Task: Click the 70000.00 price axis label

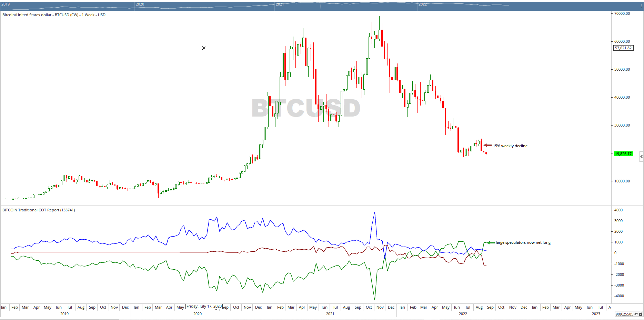Action: tap(622, 13)
